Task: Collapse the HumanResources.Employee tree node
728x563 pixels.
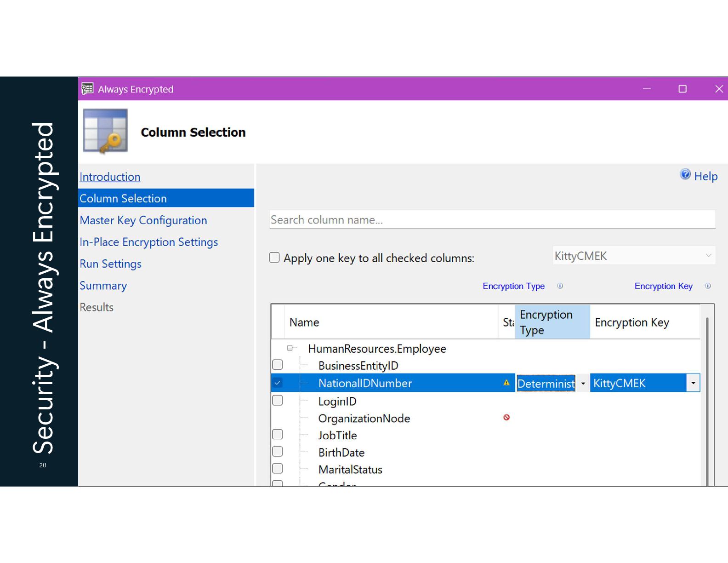Action: pos(290,348)
